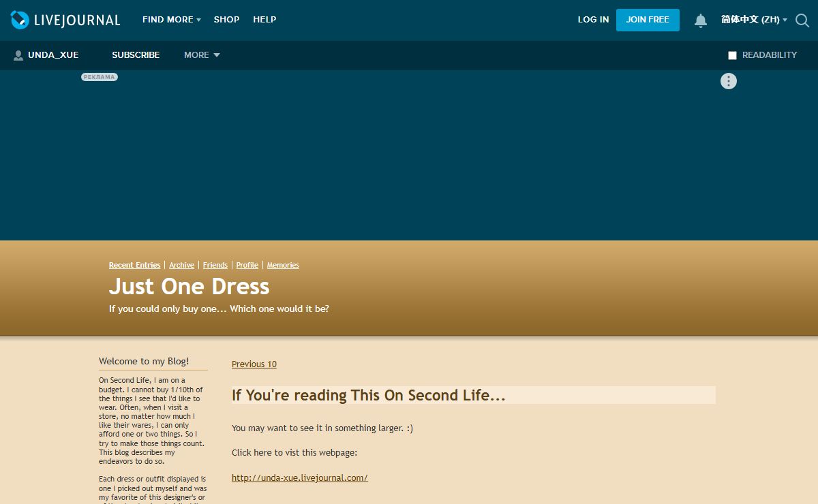The width and height of the screenshot is (818, 504).
Task: Open the Archive navigation link
Action: 182,265
